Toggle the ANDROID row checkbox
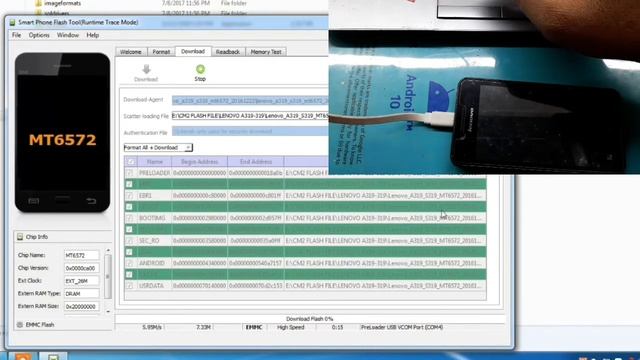 pyautogui.click(x=129, y=263)
